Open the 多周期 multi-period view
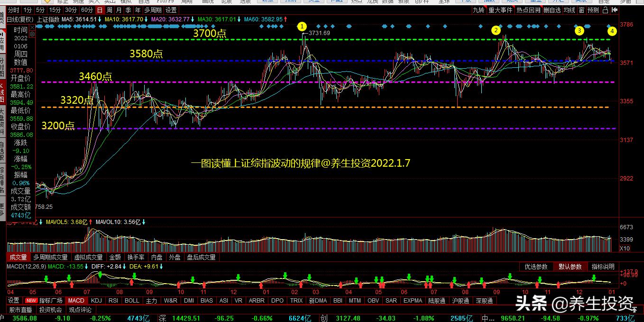The image size is (644, 322). click(153, 10)
